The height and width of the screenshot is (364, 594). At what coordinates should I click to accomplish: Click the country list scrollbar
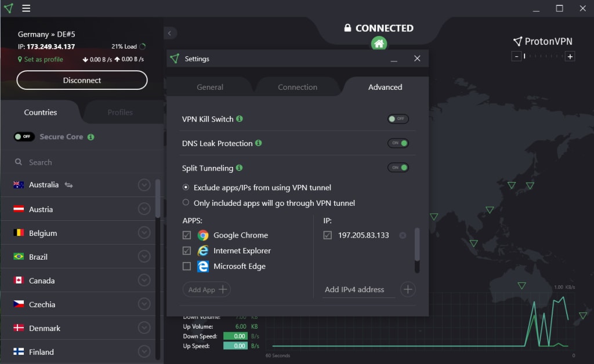158,199
